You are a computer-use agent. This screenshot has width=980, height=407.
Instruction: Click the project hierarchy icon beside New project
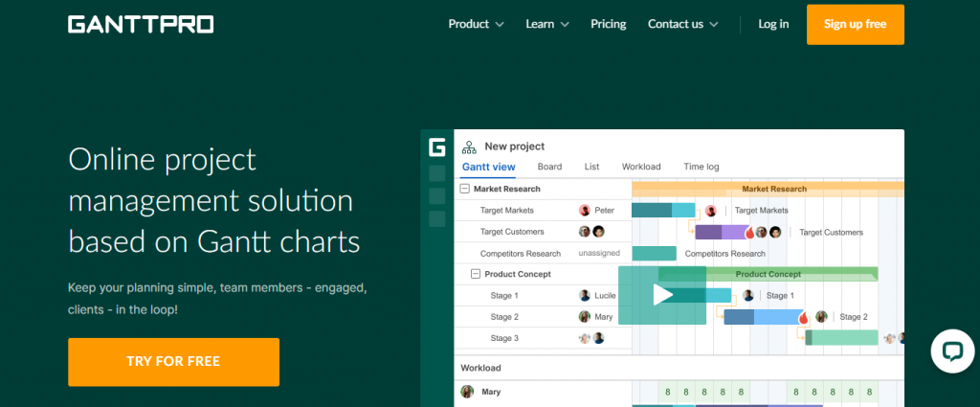[x=469, y=147]
